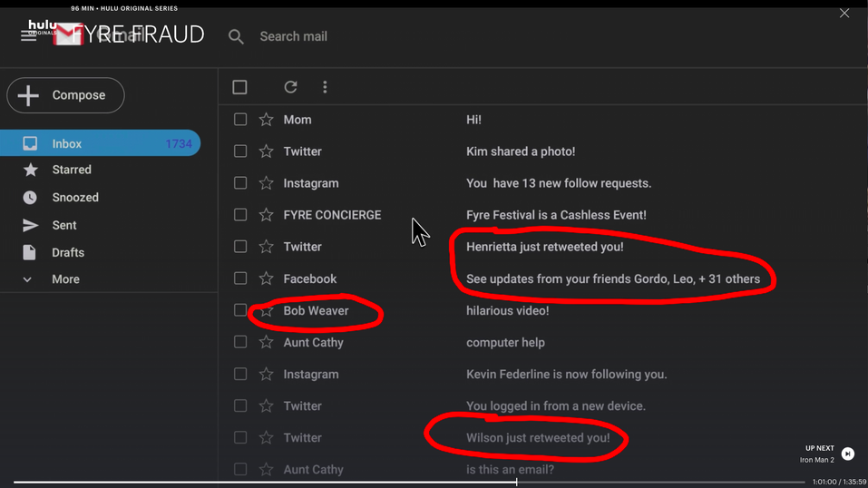Viewport: 868px width, 488px height.
Task: Open Aunt Cathy's 'computer help' email
Action: [505, 342]
